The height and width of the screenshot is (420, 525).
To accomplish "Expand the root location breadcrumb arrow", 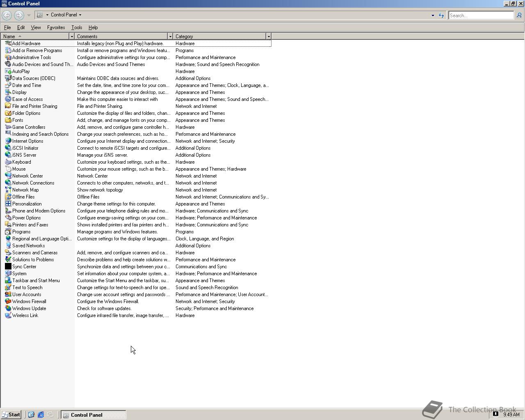I will tap(47, 15).
